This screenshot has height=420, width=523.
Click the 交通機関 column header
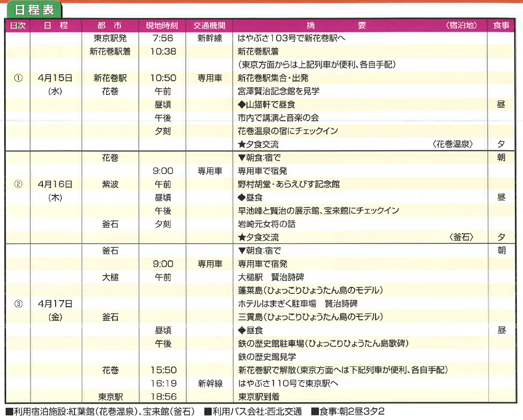coord(210,26)
